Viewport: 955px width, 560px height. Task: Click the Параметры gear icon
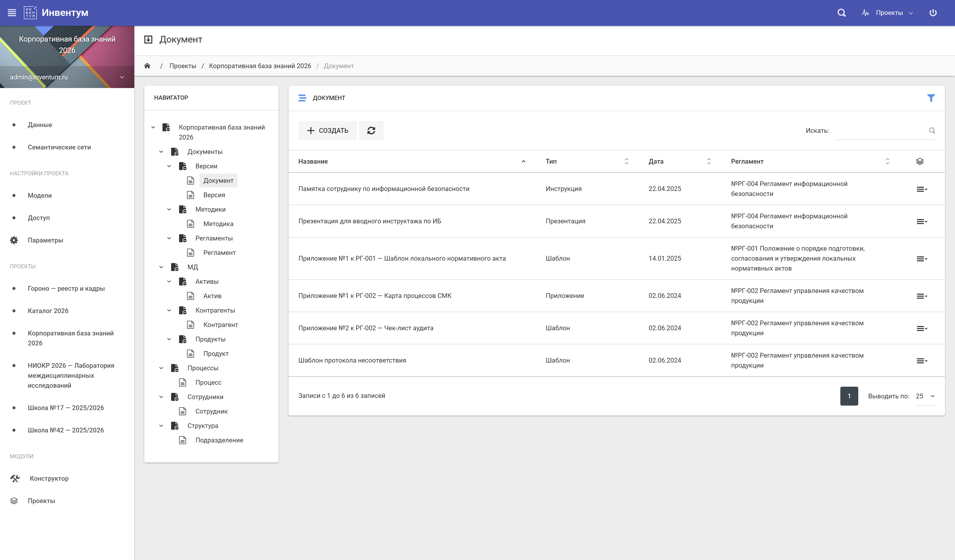14,240
